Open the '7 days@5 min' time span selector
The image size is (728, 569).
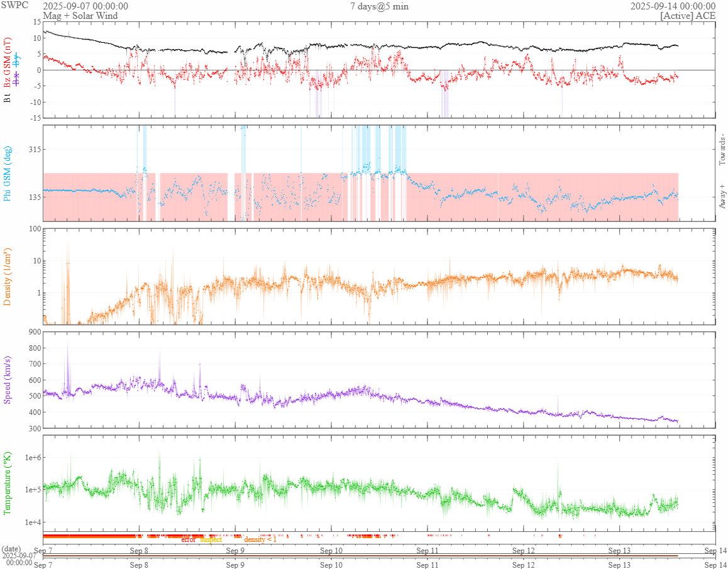point(379,6)
